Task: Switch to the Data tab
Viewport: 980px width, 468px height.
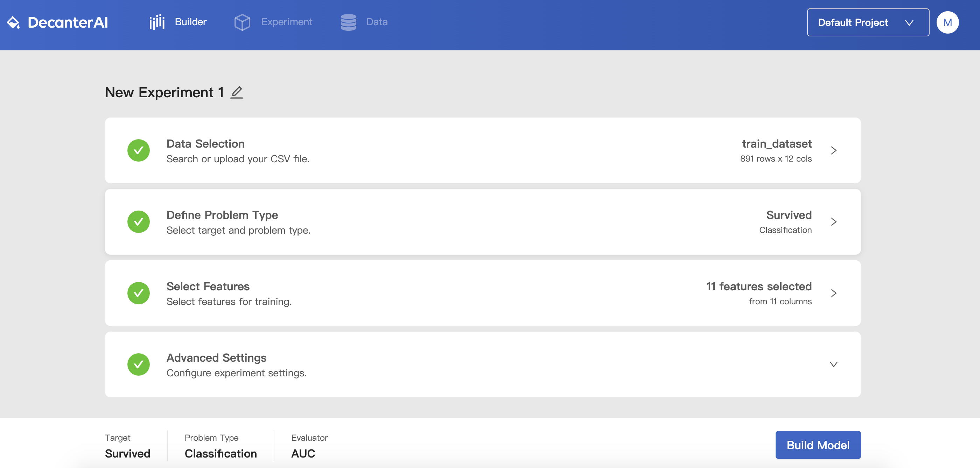Action: click(x=377, y=22)
